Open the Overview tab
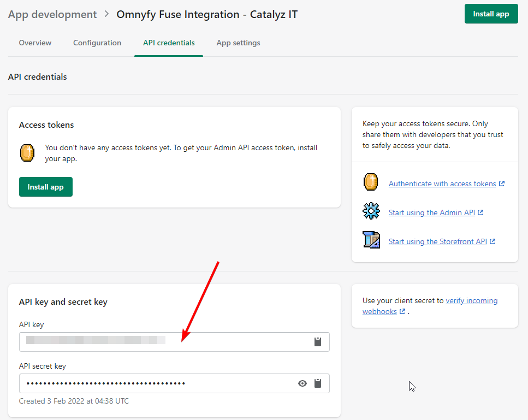Image resolution: width=528 pixels, height=420 pixels. [x=35, y=43]
